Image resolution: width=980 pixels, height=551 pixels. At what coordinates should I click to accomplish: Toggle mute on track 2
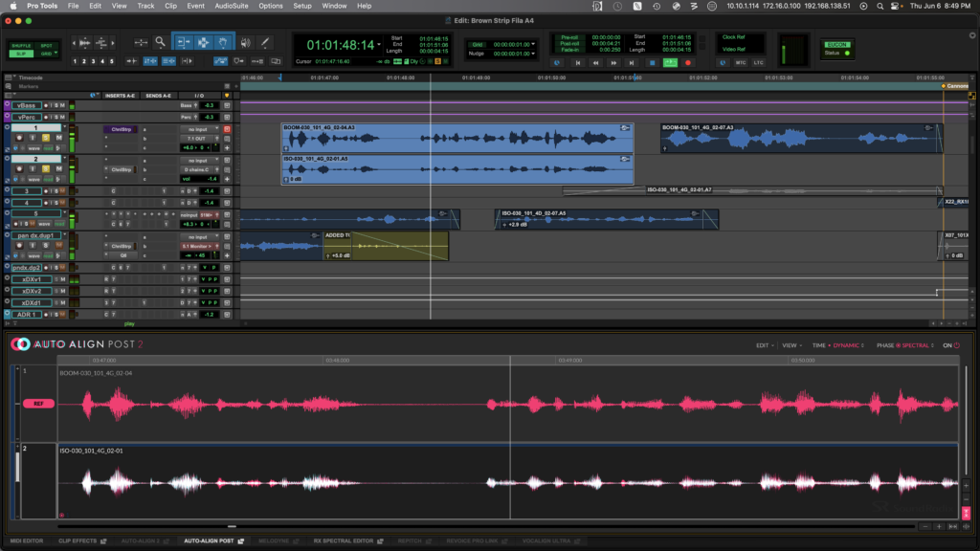click(58, 168)
